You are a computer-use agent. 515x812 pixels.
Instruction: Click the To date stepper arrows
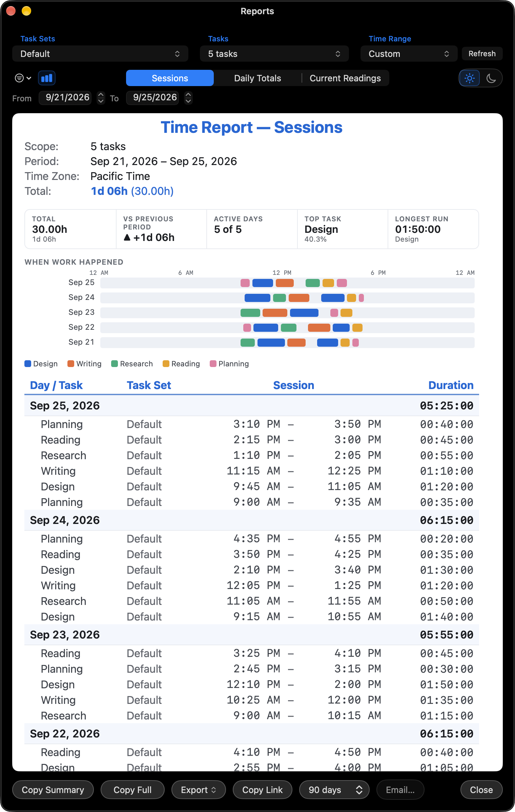click(188, 98)
